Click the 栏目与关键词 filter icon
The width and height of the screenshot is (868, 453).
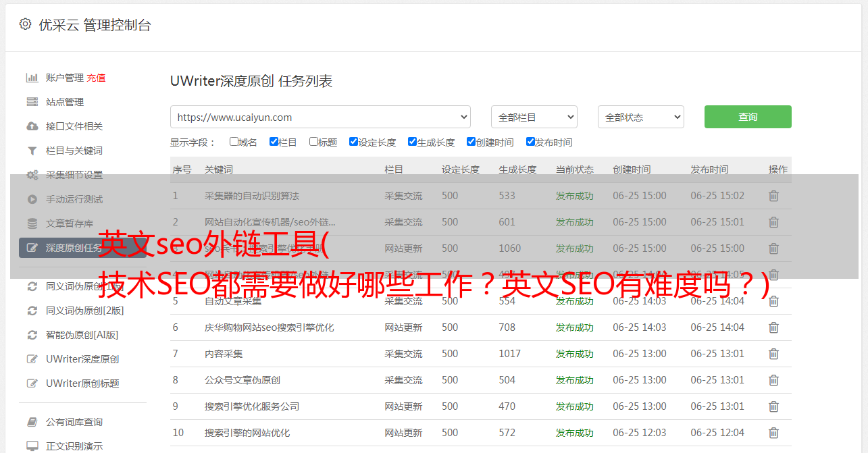click(x=32, y=151)
